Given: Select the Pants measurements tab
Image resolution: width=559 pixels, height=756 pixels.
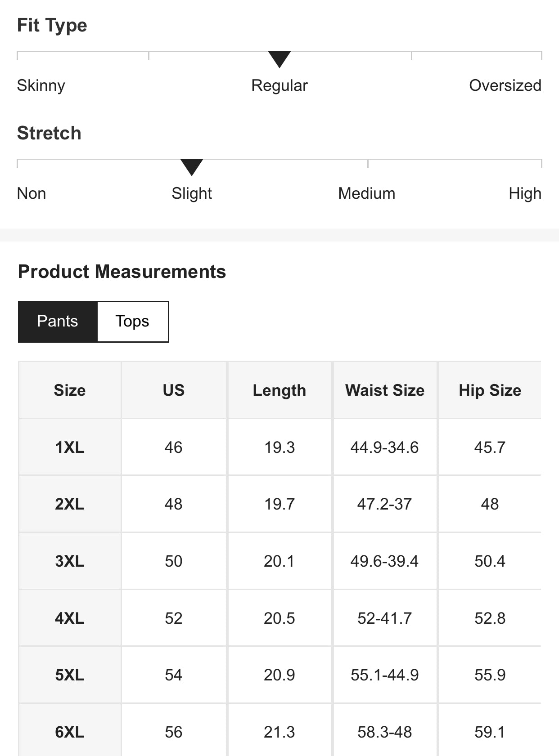Looking at the screenshot, I should [58, 322].
